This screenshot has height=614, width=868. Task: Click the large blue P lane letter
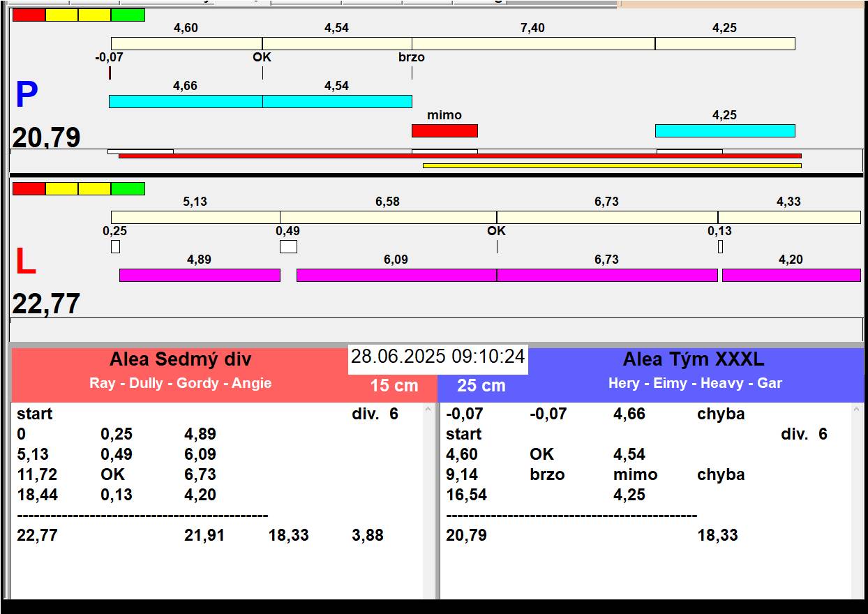point(27,96)
